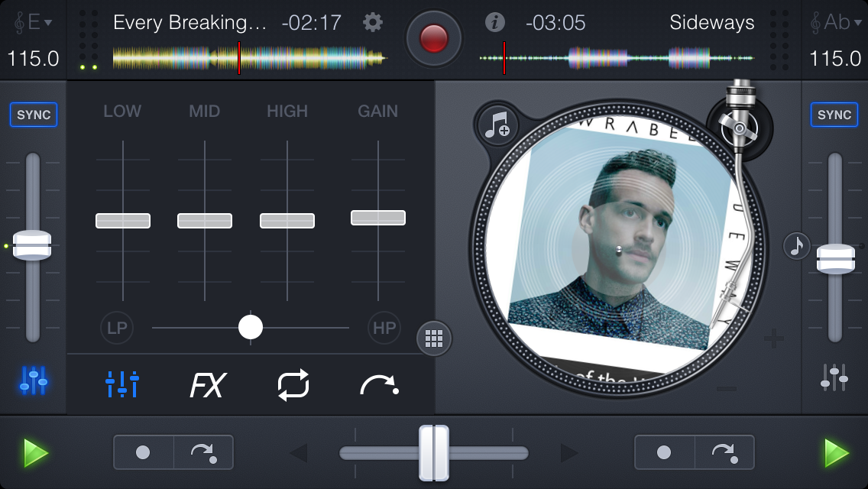Click the turntable tonearm pivot
The image size is (868, 489).
[x=740, y=128]
